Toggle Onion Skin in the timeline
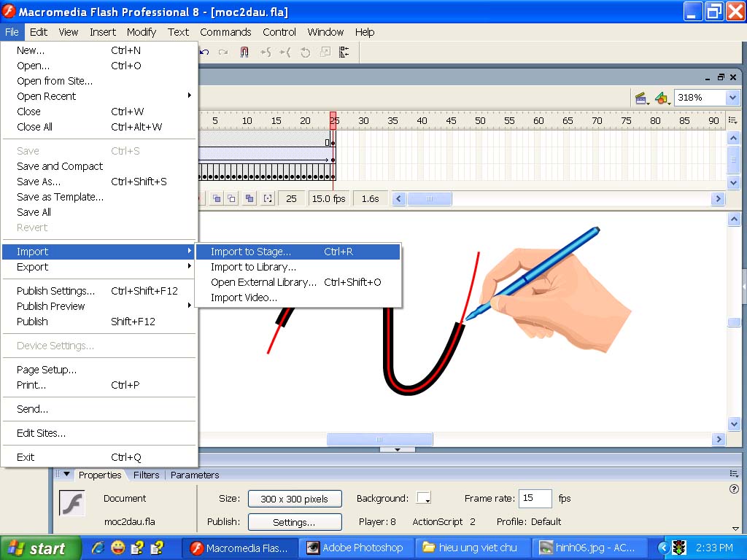The image size is (747, 560). pos(217,198)
